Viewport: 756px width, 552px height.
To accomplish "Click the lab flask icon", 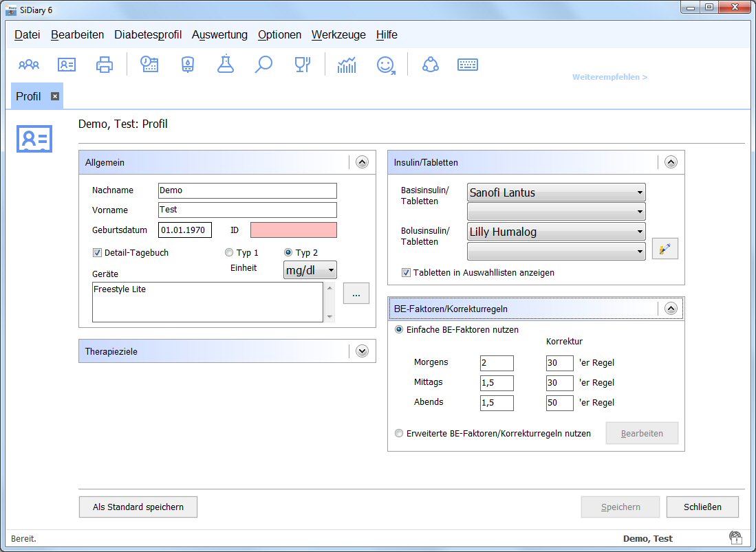I will tap(225, 65).
